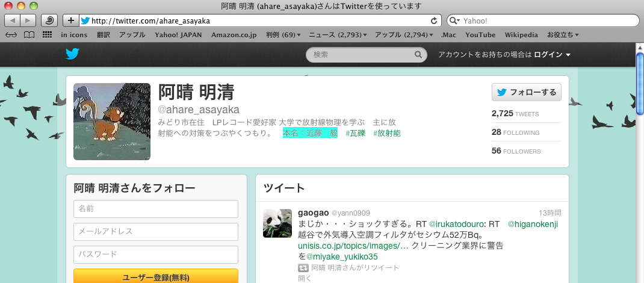Image resolution: width=644 pixels, height=283 pixels.
Task: Add bookmark with the plus button
Action: pos(70,20)
